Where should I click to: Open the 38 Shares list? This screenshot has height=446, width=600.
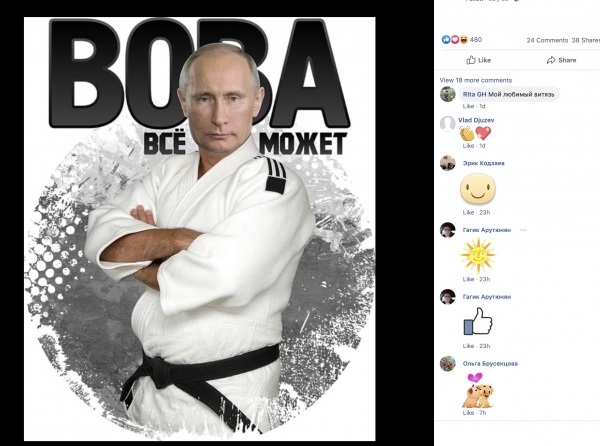point(585,40)
